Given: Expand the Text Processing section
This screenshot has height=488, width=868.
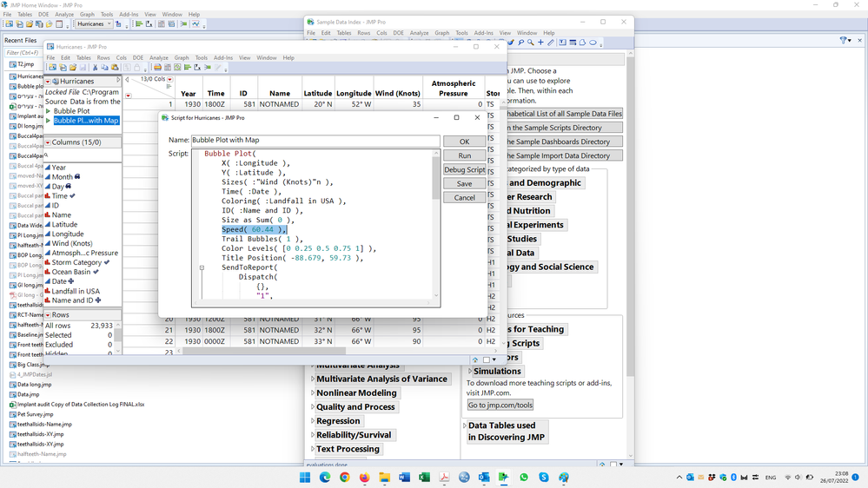Looking at the screenshot, I should tap(313, 449).
